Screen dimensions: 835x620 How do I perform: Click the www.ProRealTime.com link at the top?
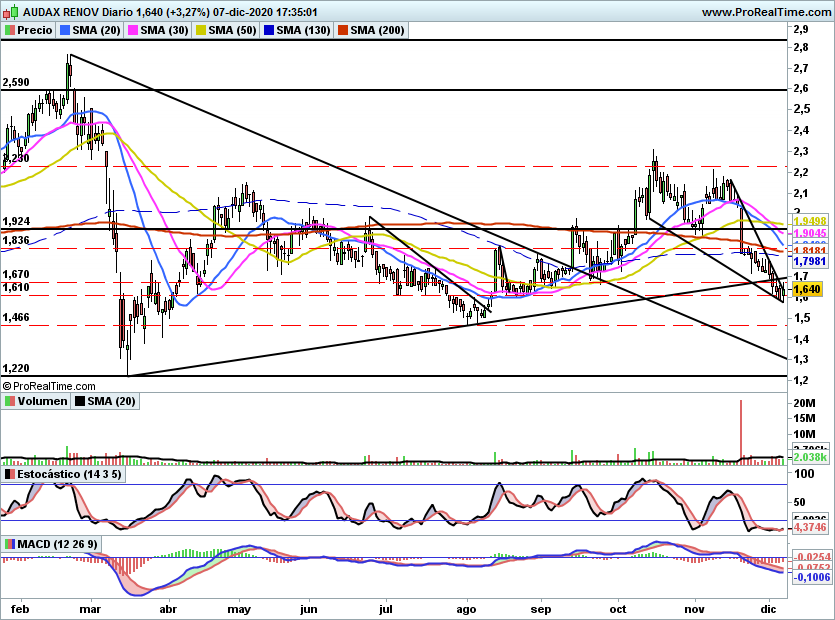766,12
